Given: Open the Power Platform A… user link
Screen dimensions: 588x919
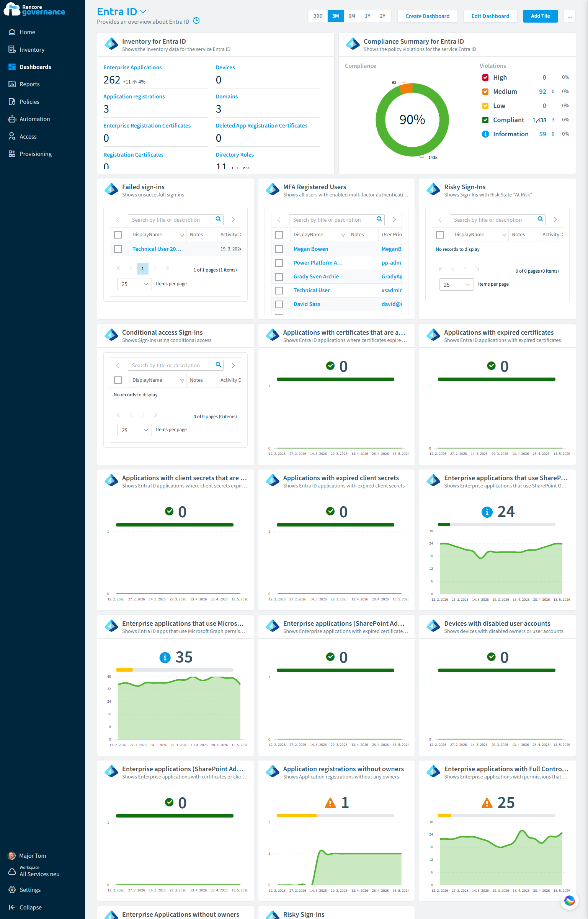Looking at the screenshot, I should point(318,263).
